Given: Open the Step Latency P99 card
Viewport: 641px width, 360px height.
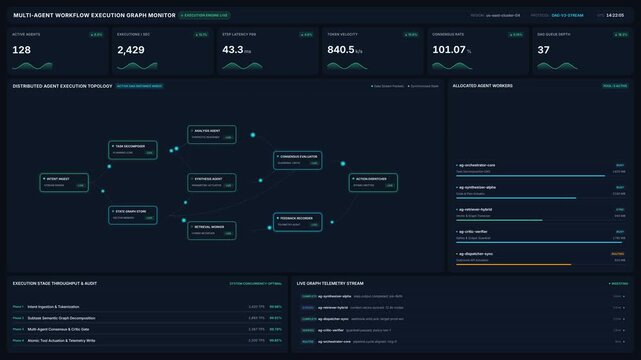Looking at the screenshot, I should point(267,51).
